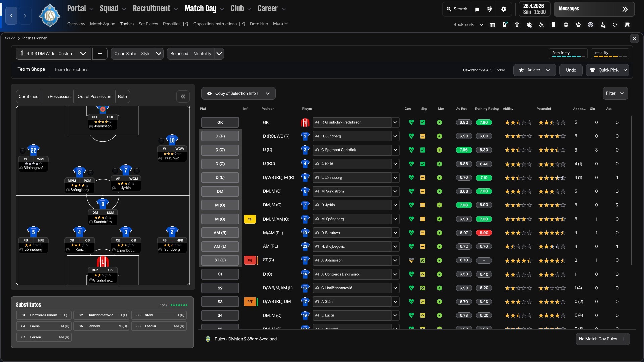
Task: Click the shirt bookmark icon
Action: (x=517, y=25)
